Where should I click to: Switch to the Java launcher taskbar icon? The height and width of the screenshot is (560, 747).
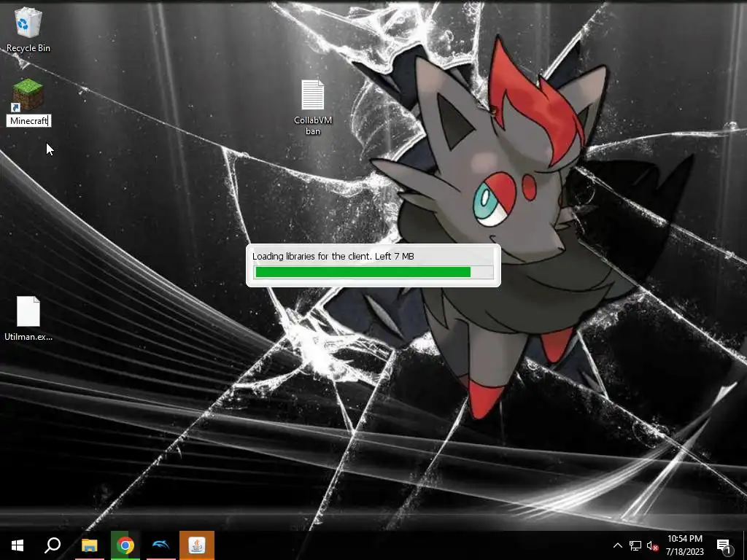[197, 545]
